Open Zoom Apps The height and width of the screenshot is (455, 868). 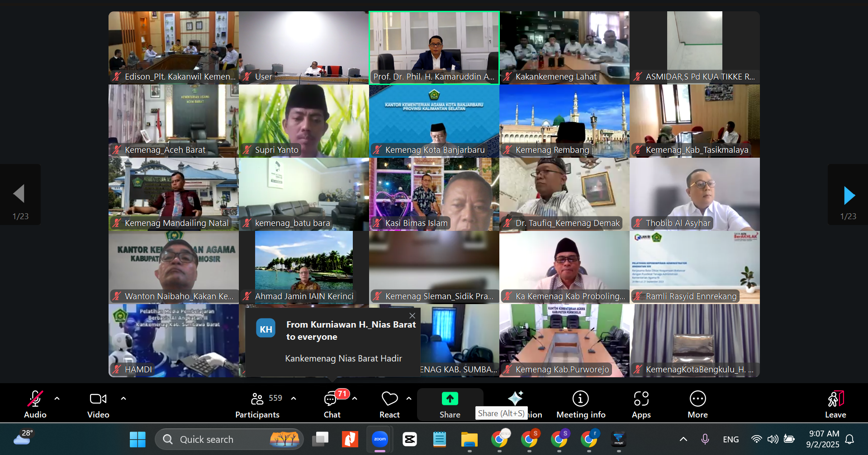(x=641, y=403)
